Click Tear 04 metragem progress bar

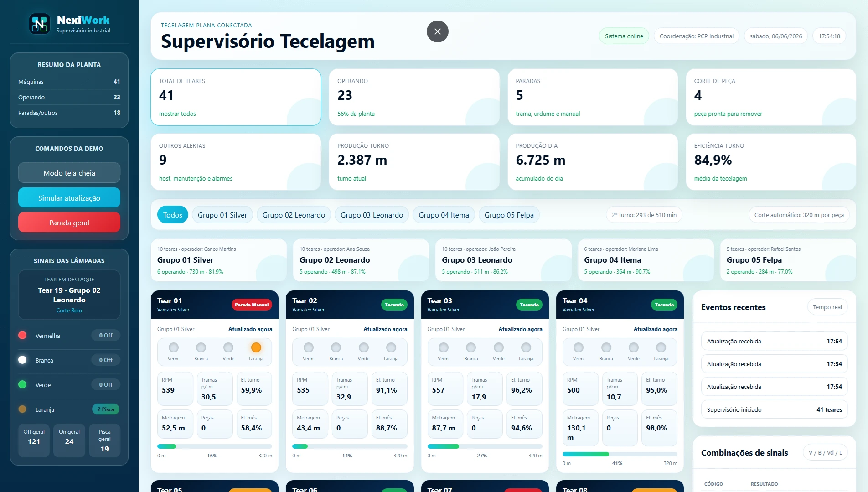tap(620, 454)
